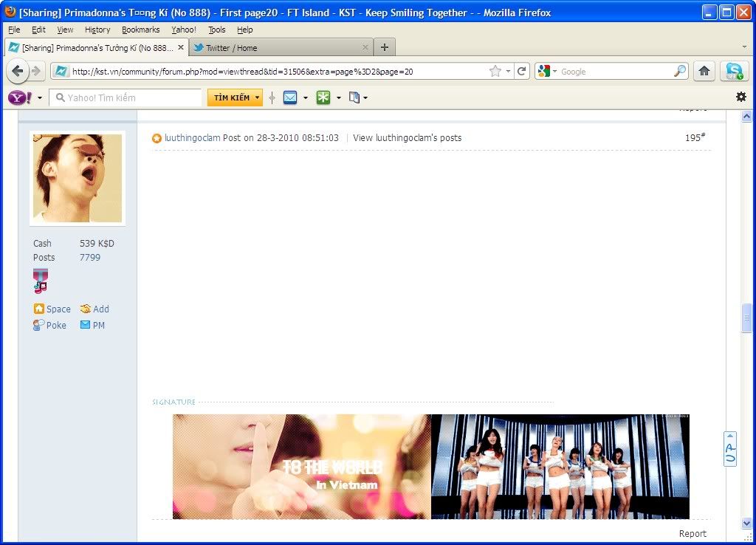Click the 7799 posts count link

click(90, 258)
